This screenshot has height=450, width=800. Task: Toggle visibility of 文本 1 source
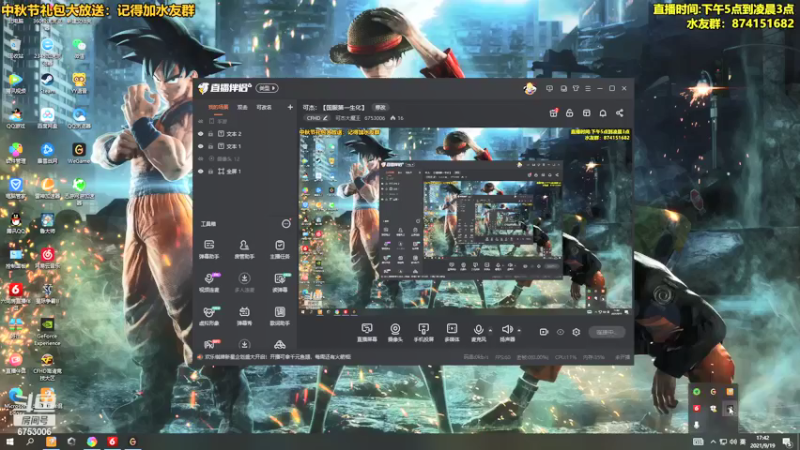pyautogui.click(x=201, y=146)
